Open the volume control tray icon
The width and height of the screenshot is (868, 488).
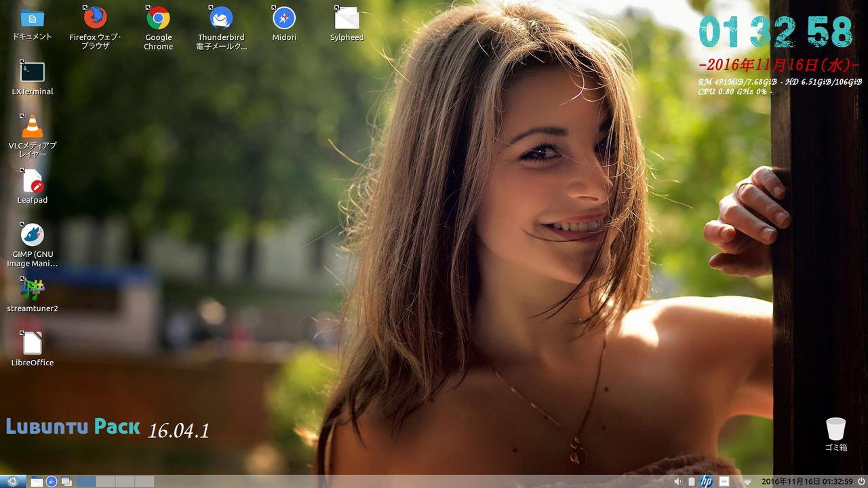(678, 481)
